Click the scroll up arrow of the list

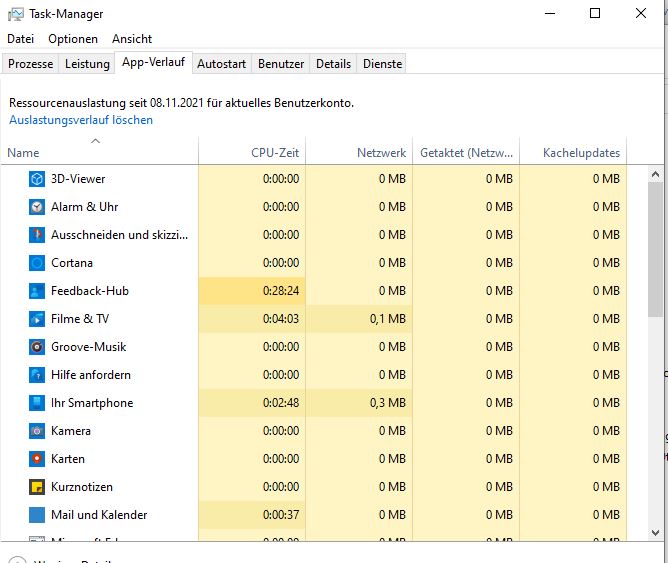pos(655,174)
